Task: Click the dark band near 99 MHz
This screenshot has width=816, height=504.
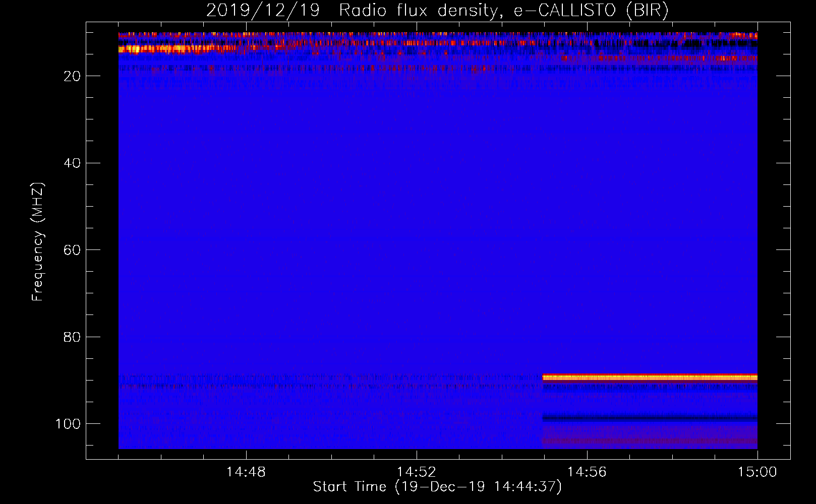Action: (650, 417)
